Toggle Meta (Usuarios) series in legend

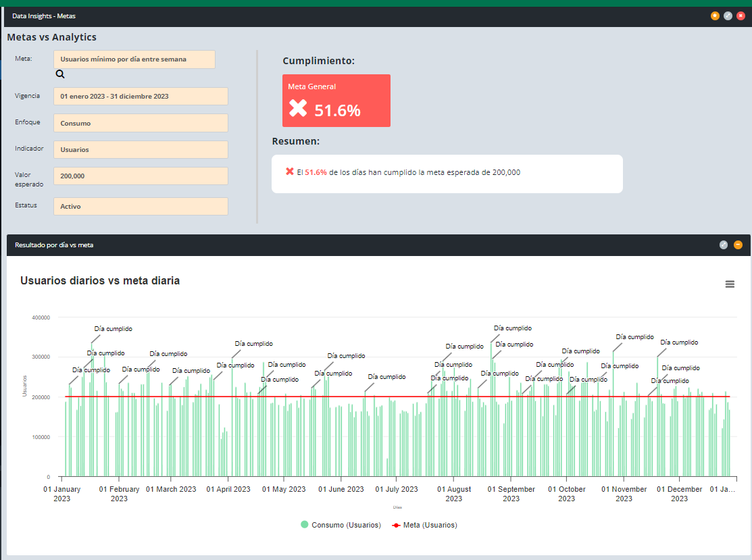424,525
